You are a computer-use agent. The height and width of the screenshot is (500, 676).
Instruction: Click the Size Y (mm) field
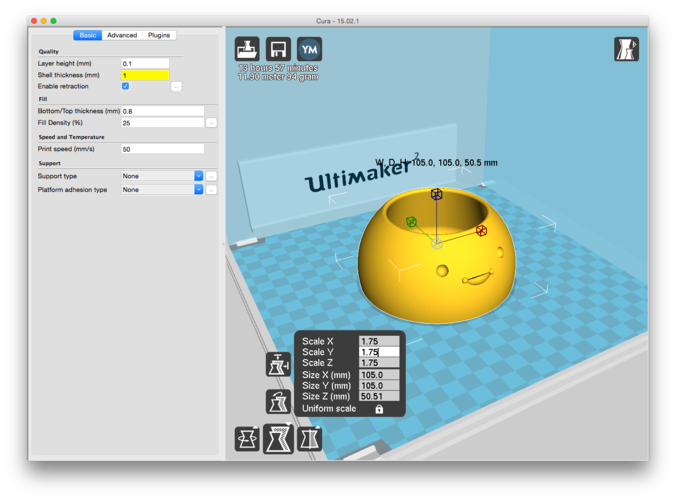379,385
